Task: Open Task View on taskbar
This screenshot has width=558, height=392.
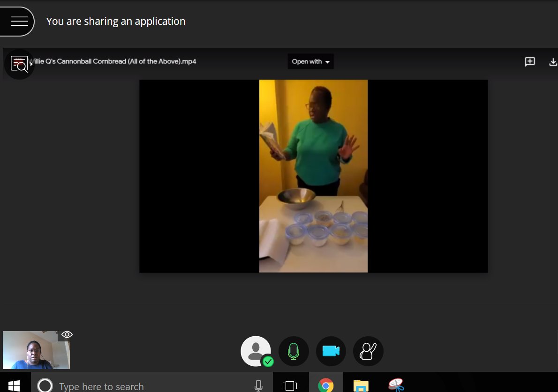Action: click(x=290, y=385)
